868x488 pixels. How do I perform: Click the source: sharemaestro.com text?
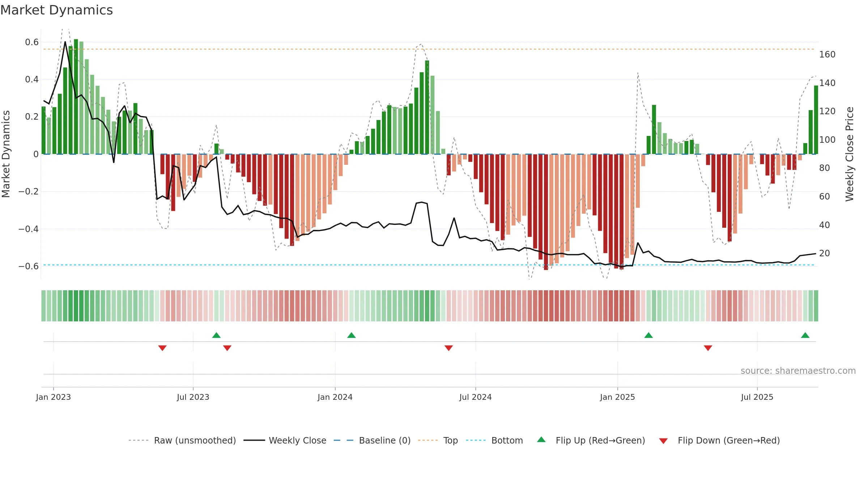[798, 371]
